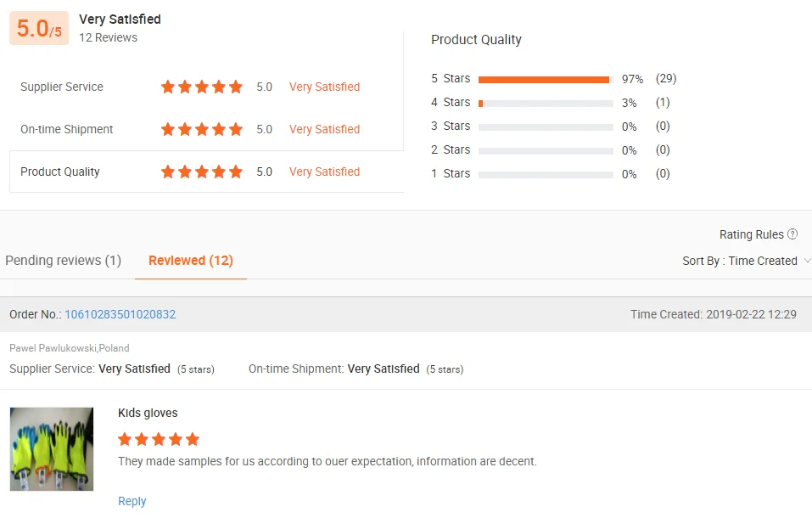812x518 pixels.
Task: Click the Kids gloves product title
Action: 148,413
